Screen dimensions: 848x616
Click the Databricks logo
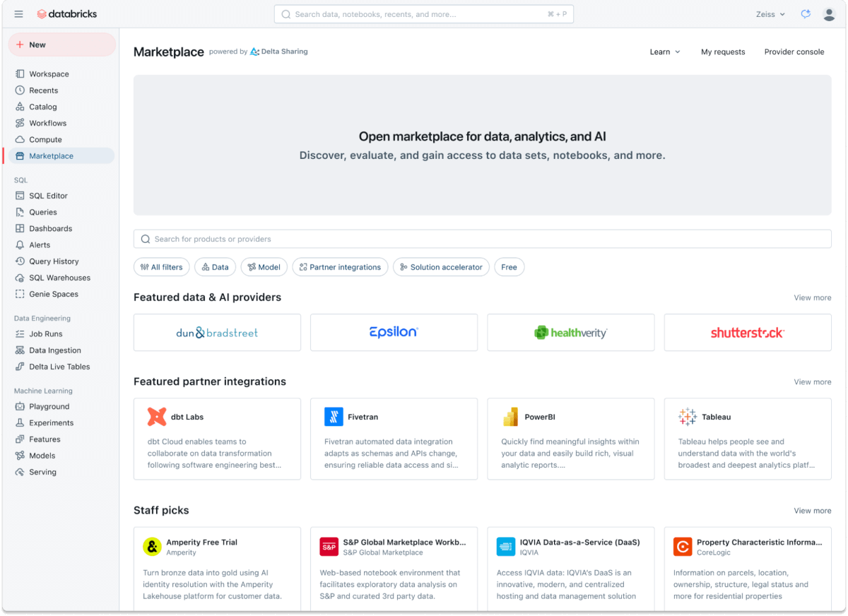(67, 14)
